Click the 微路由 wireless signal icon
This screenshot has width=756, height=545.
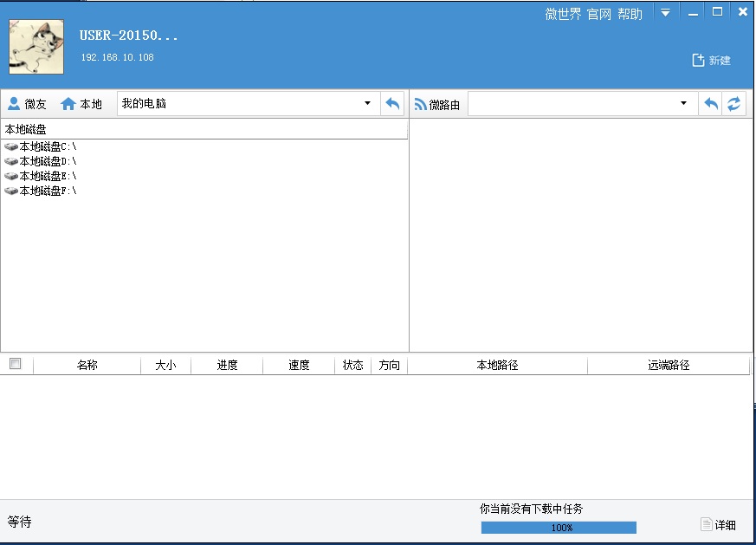(421, 103)
